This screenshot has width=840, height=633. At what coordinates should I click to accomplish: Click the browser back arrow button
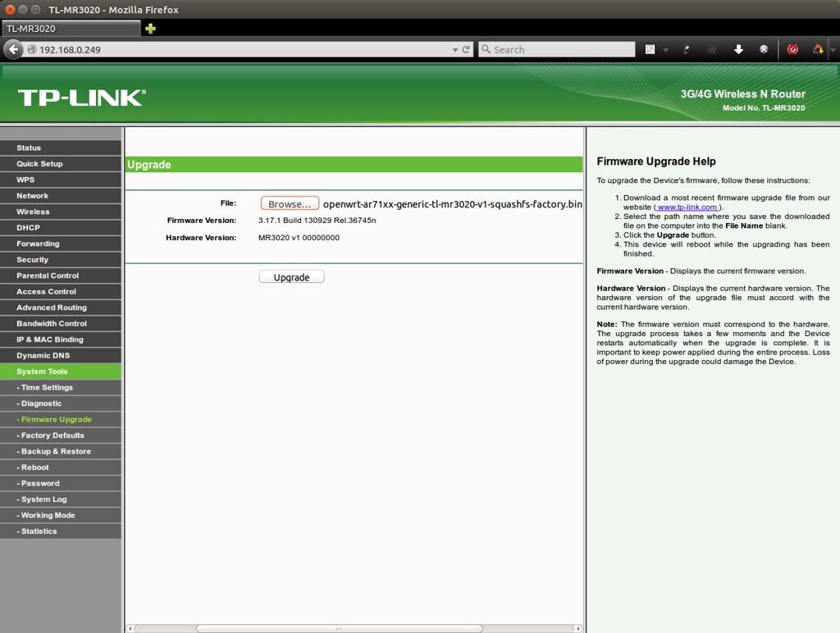pyautogui.click(x=13, y=49)
